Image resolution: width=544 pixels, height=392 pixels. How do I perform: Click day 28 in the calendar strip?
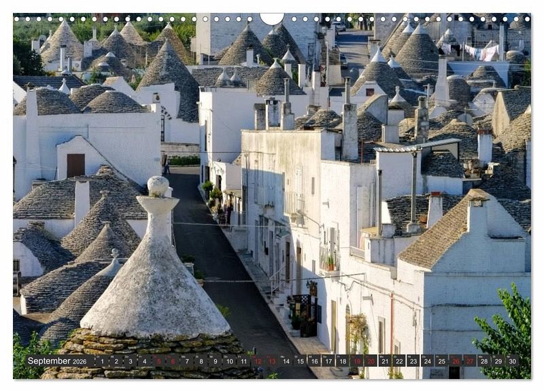[484, 361]
